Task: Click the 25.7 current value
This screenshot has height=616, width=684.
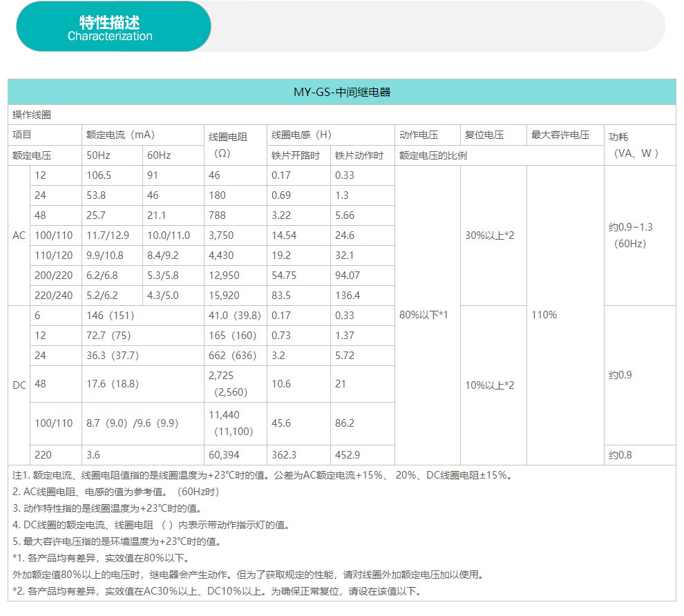Action: (96, 215)
